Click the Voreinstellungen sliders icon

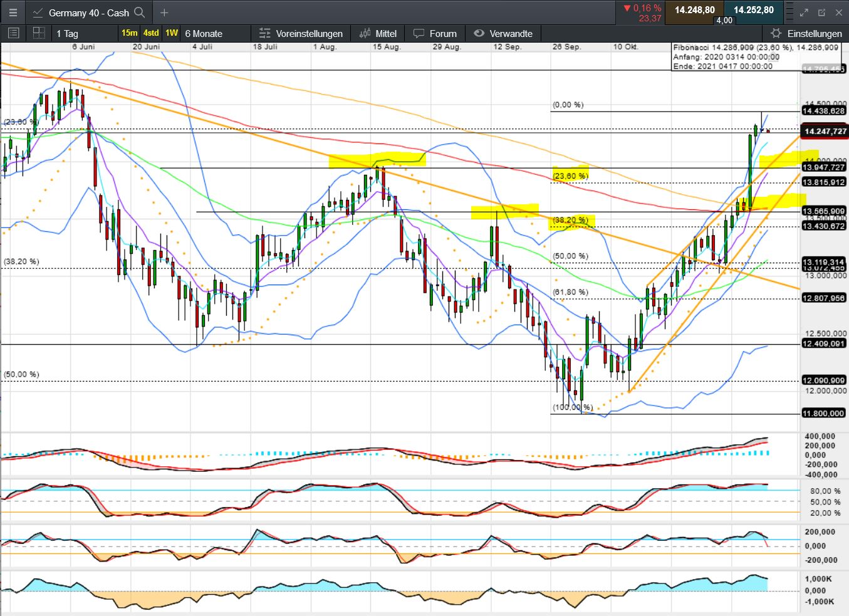[x=265, y=33]
